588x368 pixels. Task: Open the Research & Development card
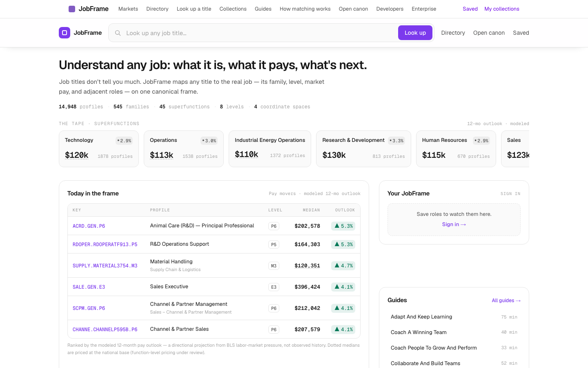363,149
